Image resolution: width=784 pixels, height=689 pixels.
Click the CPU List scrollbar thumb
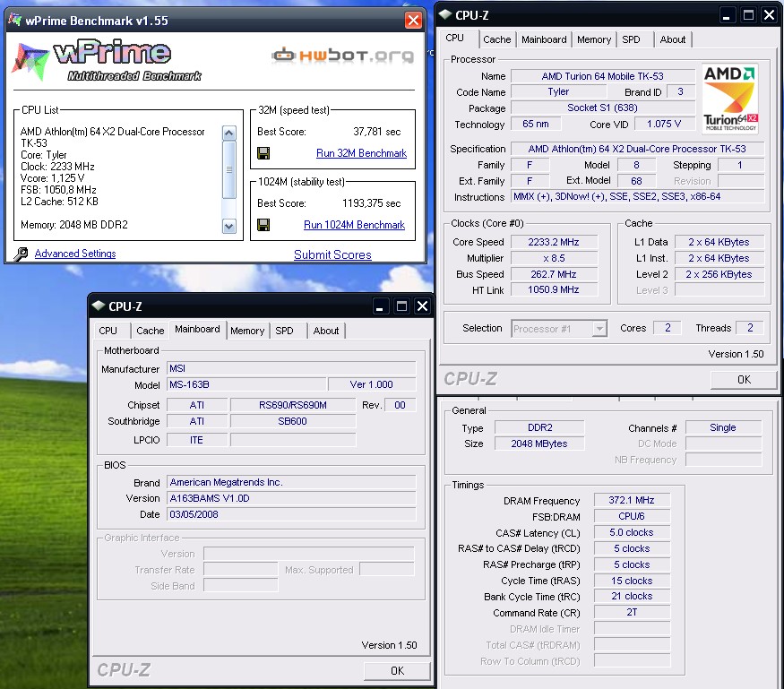229,170
